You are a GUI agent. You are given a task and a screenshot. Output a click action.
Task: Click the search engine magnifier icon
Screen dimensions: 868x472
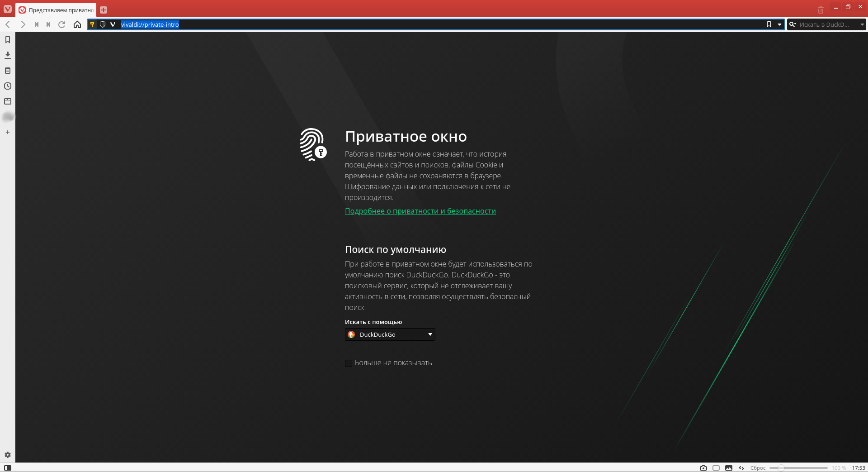point(793,24)
